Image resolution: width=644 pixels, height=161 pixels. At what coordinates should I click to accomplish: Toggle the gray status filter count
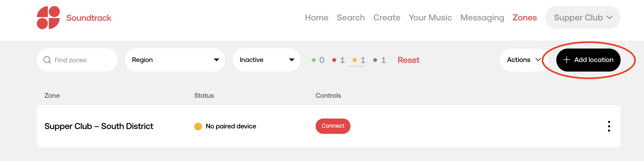pyautogui.click(x=380, y=60)
